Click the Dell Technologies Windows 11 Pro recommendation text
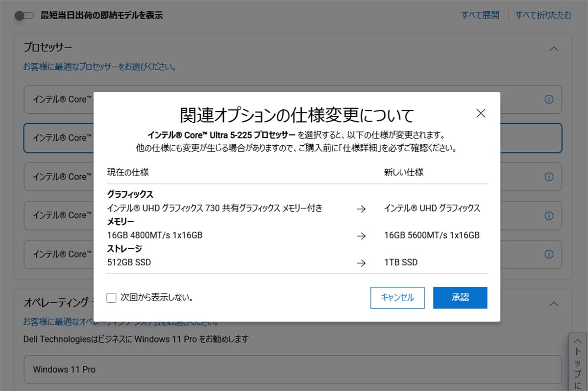 (x=136, y=339)
